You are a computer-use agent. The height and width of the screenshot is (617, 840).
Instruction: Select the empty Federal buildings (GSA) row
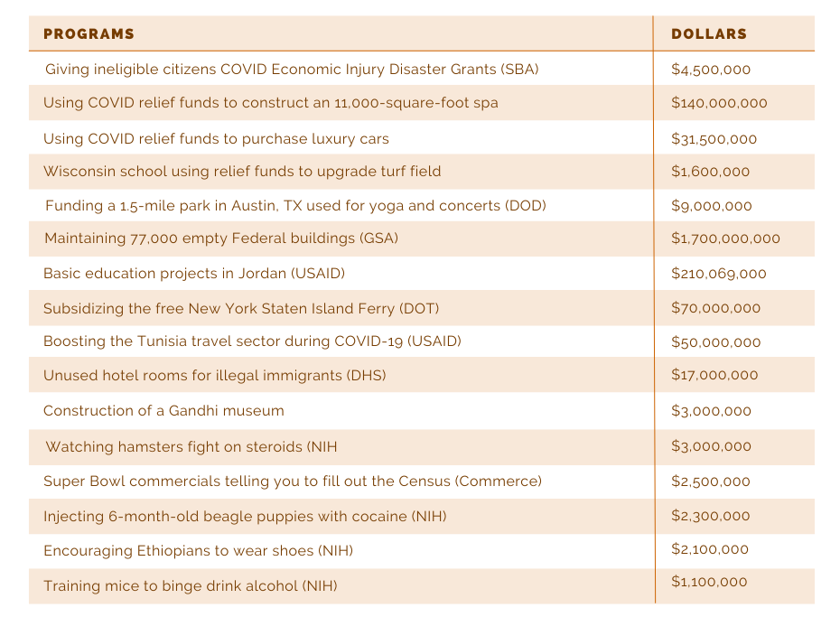pyautogui.click(x=221, y=239)
